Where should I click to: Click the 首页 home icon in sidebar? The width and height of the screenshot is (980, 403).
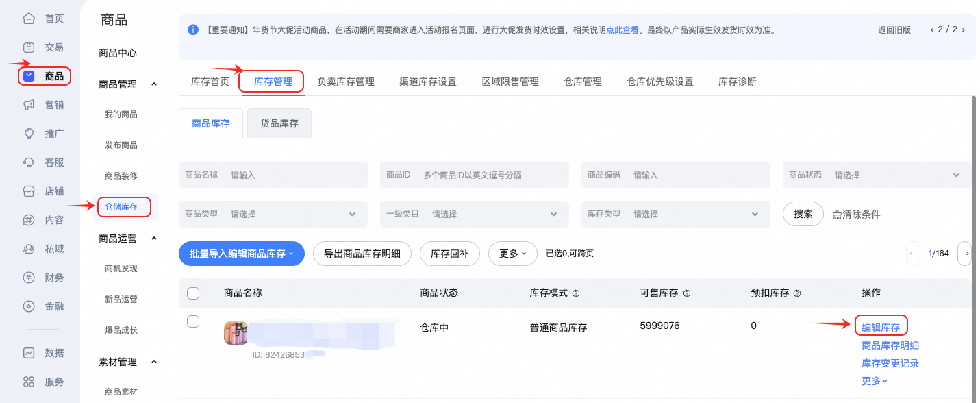click(x=29, y=19)
